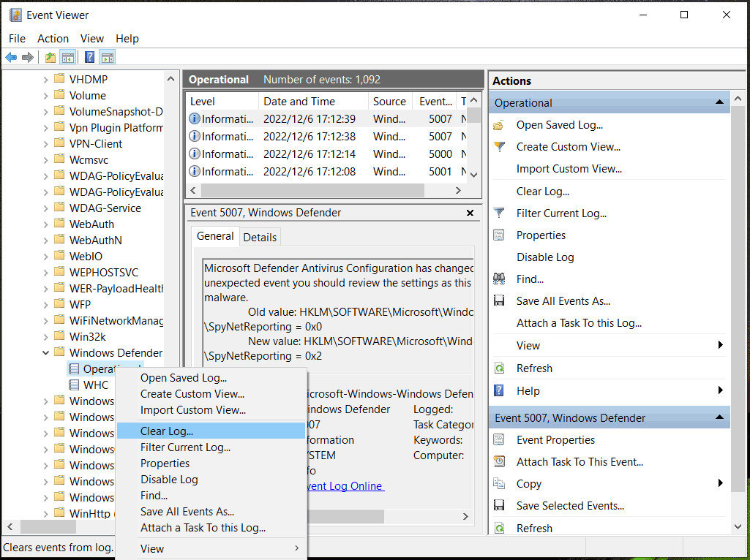Expand the WinHttp tree node
Image resolution: width=750 pixels, height=560 pixels.
pyautogui.click(x=46, y=514)
